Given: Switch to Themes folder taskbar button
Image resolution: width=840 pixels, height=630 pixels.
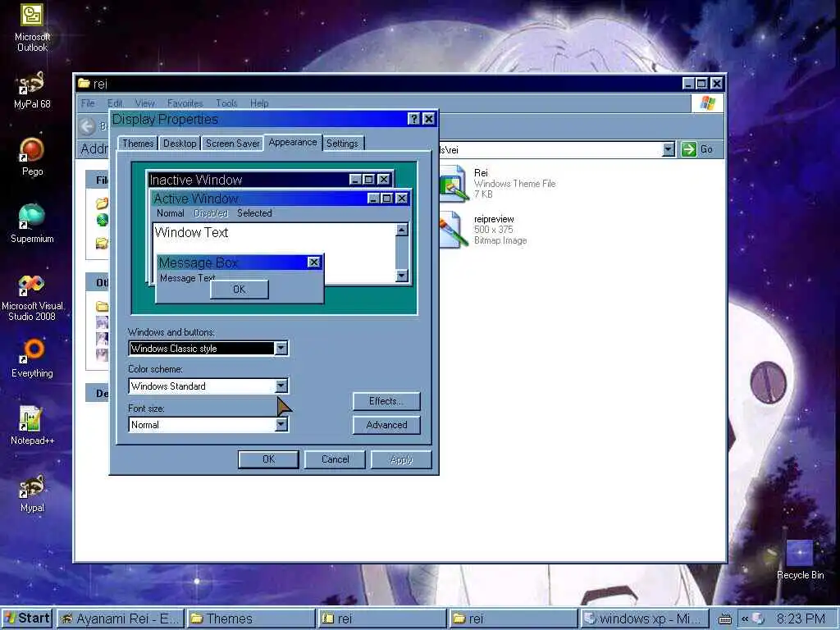Looking at the screenshot, I should 251,619.
